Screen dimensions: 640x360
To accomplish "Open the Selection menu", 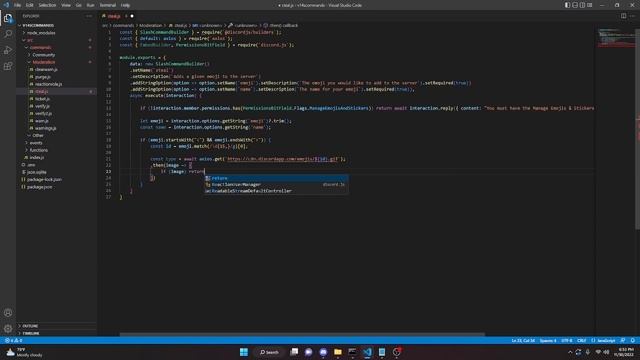I will (47, 5).
